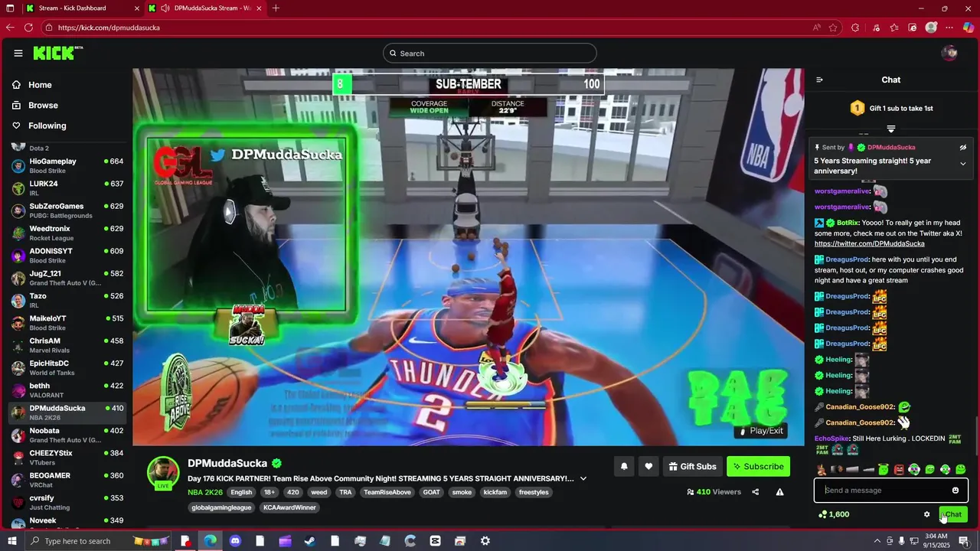Open Following in sidebar

point(47,126)
